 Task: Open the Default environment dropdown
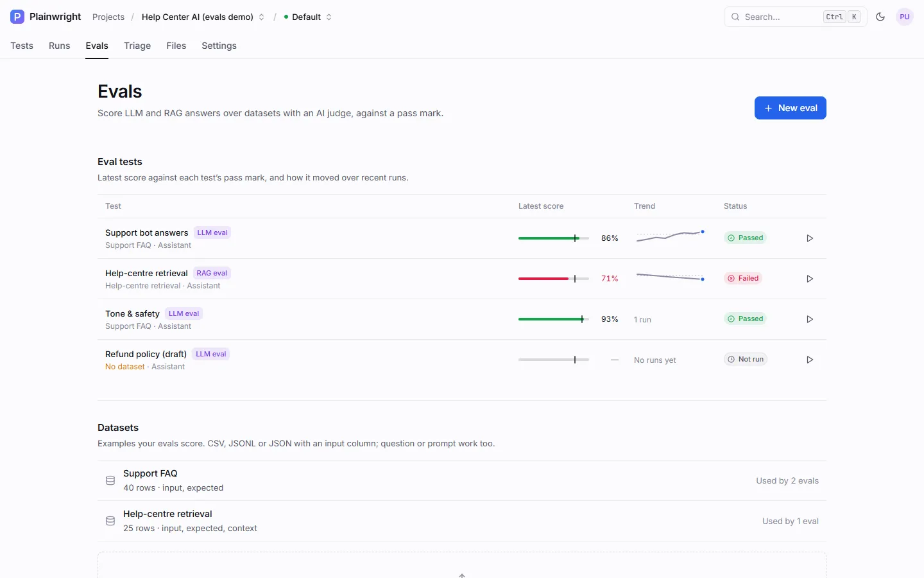307,17
